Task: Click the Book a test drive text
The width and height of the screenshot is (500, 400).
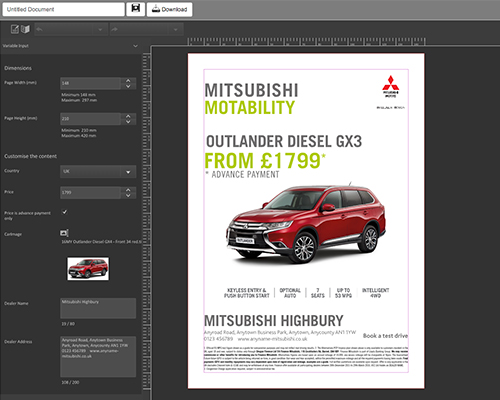Action: [385, 336]
